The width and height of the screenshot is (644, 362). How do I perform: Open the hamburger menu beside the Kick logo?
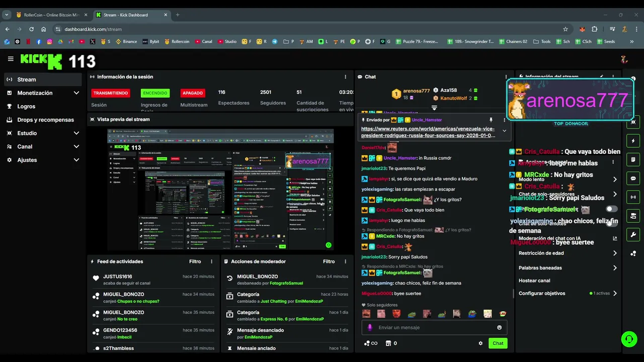point(11,59)
